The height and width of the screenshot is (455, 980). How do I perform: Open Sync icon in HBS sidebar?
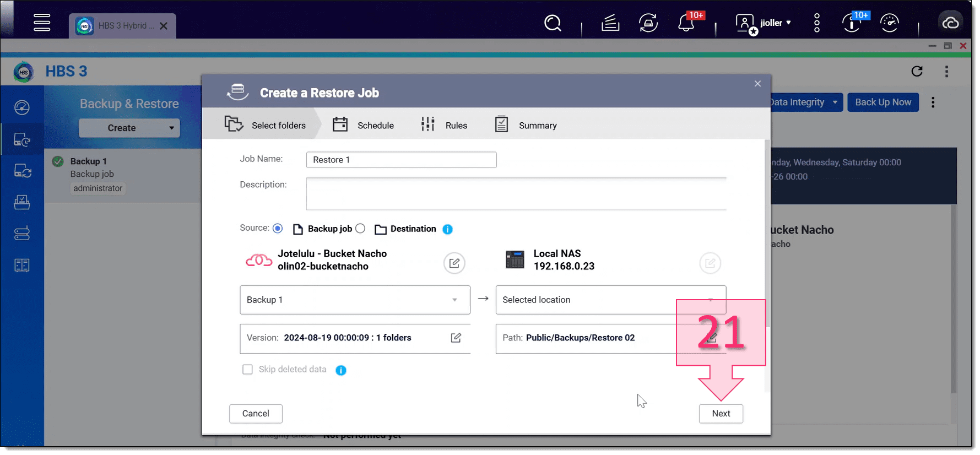(x=22, y=171)
